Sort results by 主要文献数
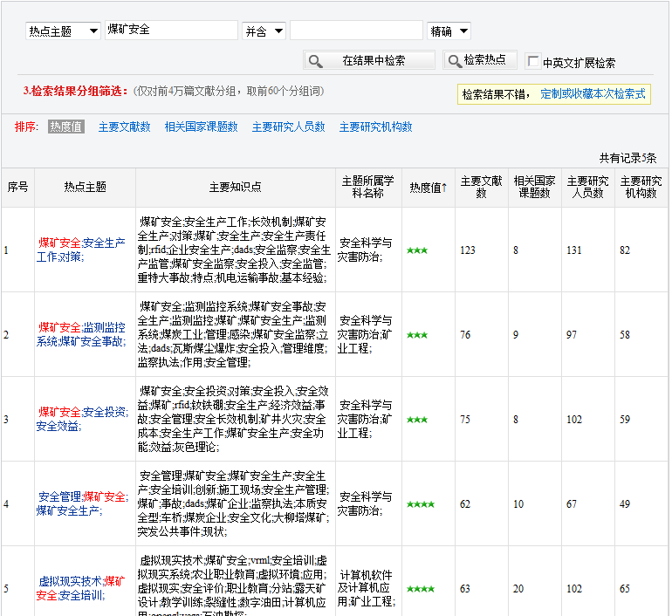672x616 pixels. click(124, 127)
